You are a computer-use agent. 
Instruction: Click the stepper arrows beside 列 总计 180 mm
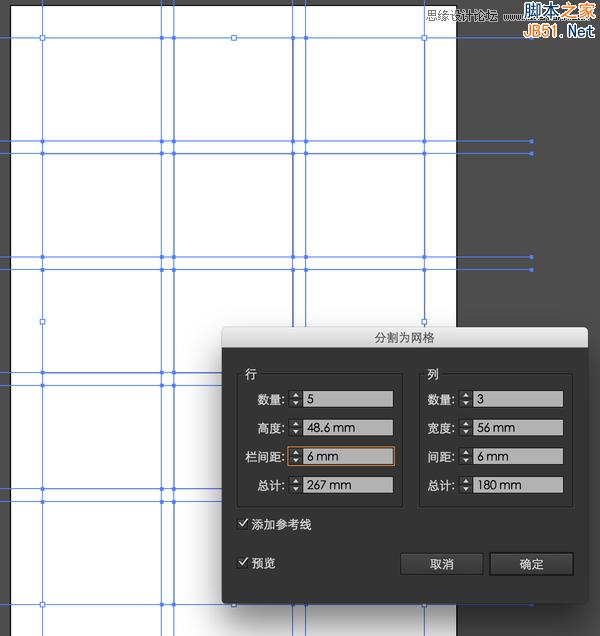[x=466, y=485]
